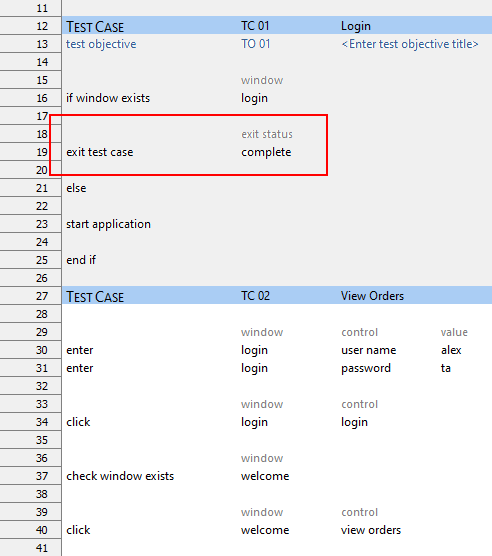
Task: Click the test objective title placeholder
Action: click(410, 44)
